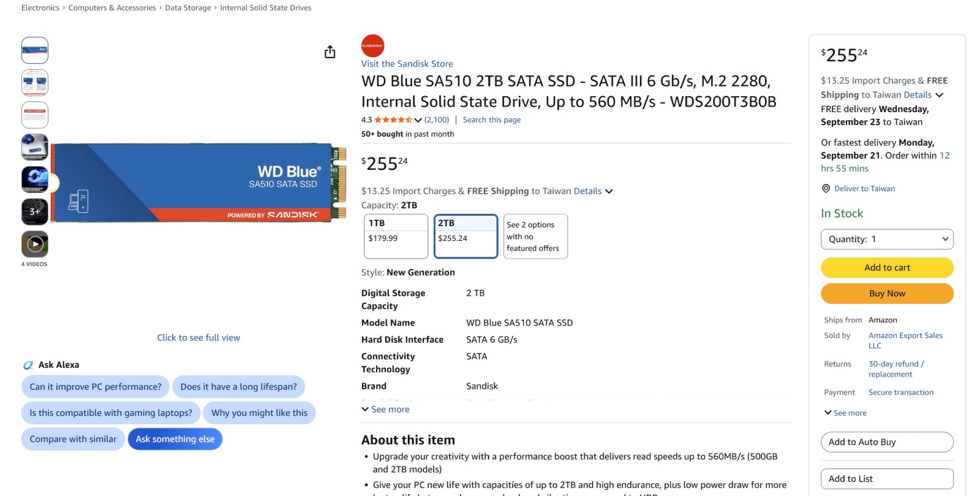This screenshot has height=496, width=980.
Task: Go to Data Storage breadcrumb
Action: [188, 8]
